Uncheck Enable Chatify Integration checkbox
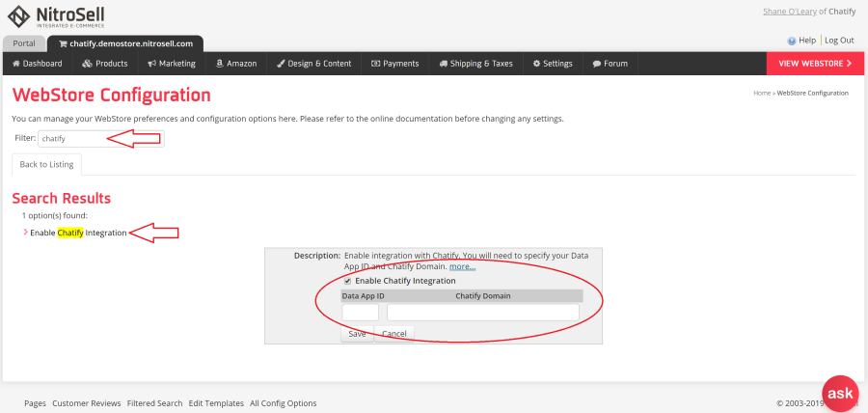This screenshot has width=868, height=413. tap(347, 281)
